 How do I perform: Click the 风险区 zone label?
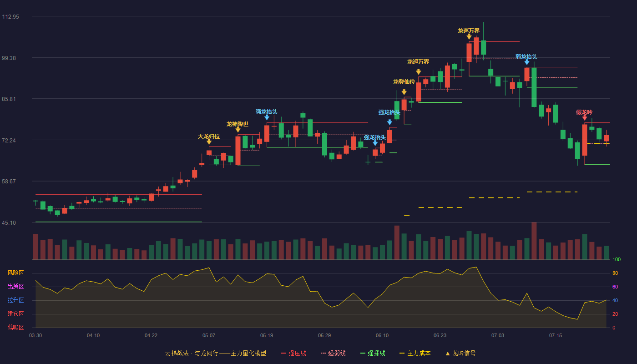pos(15,273)
